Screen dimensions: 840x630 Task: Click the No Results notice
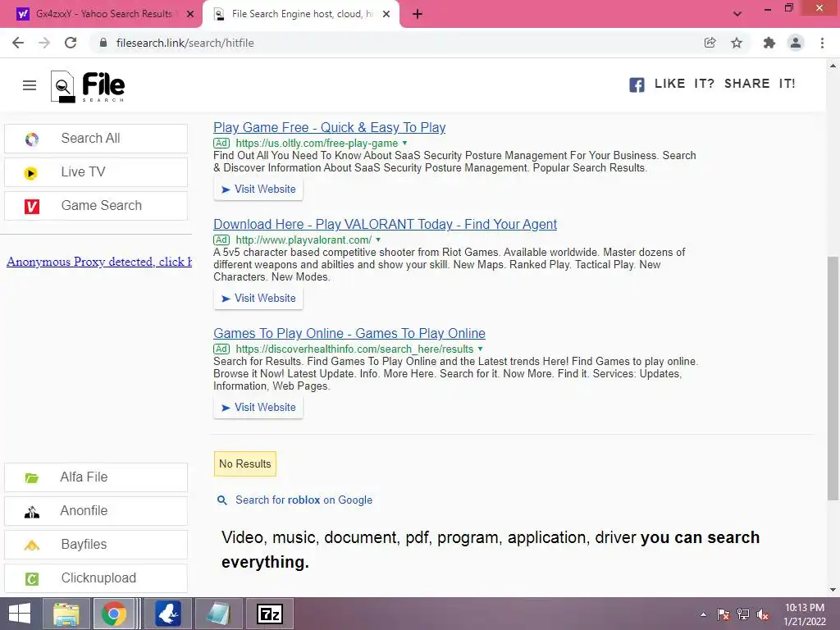pos(244,464)
